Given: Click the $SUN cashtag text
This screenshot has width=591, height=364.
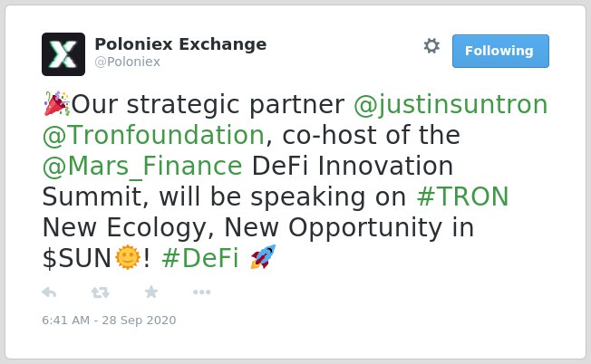Looking at the screenshot, I should 77,259.
